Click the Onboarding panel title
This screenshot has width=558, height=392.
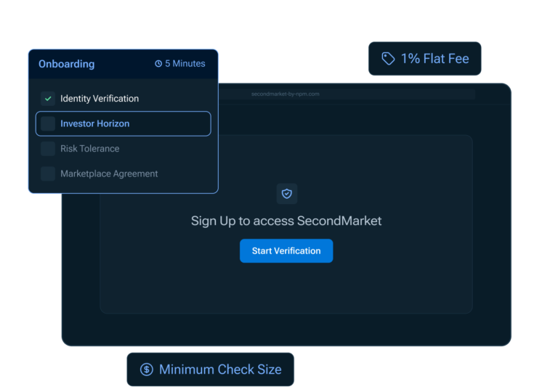tap(66, 64)
